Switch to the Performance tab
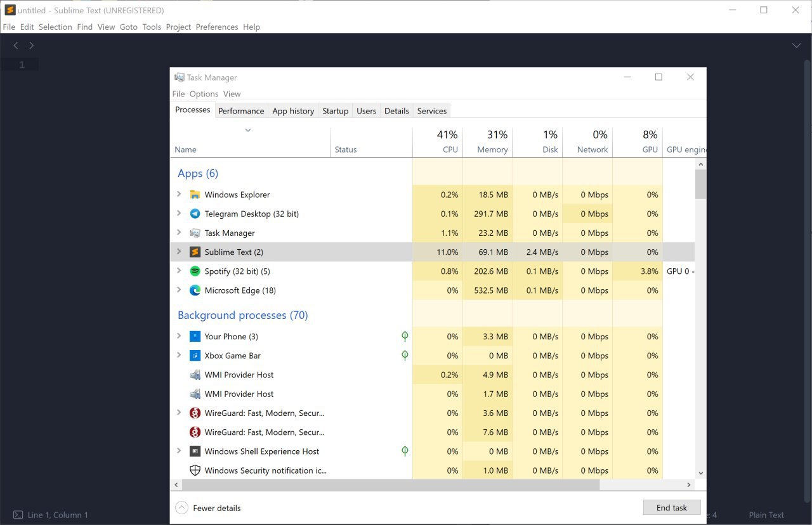 click(241, 111)
